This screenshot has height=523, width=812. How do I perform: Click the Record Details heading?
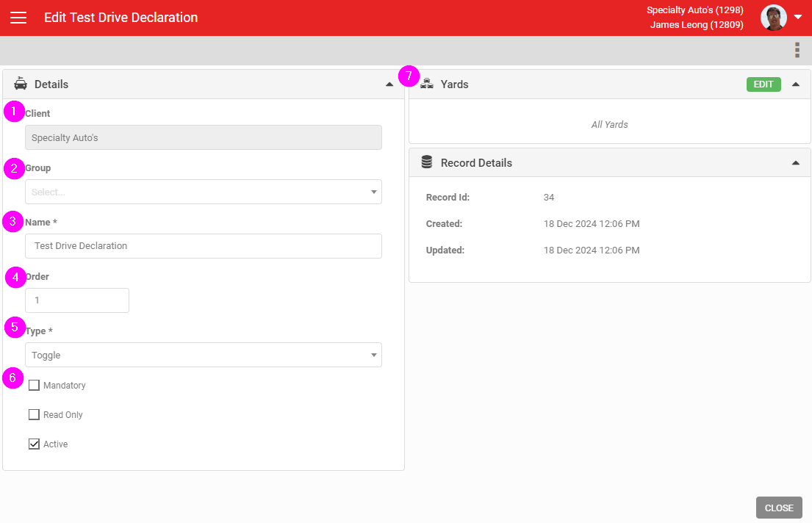[x=476, y=162]
